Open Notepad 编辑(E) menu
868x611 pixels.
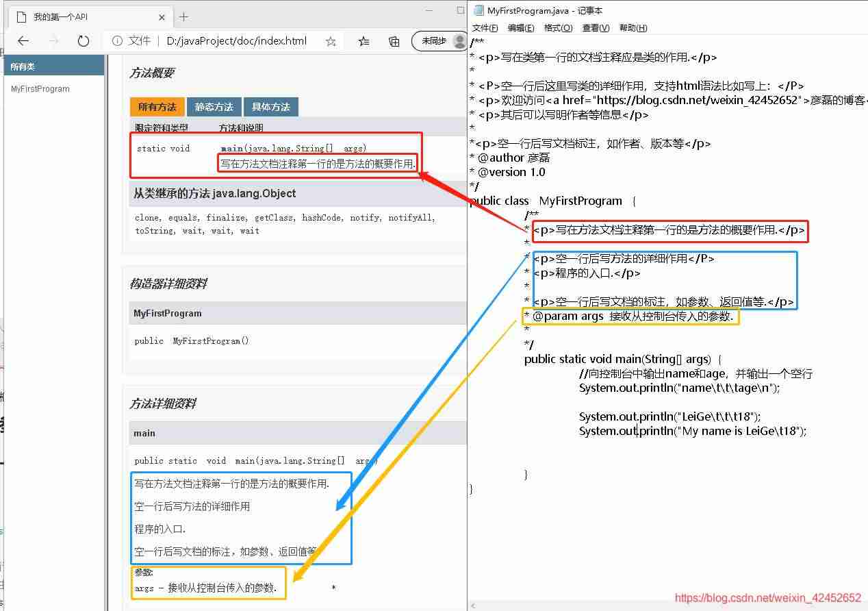click(521, 28)
